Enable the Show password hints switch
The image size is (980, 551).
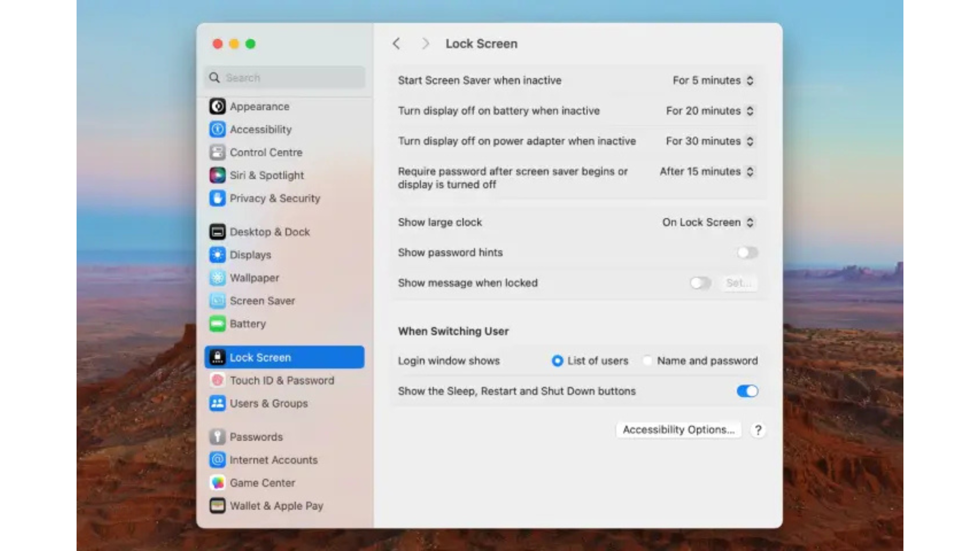pyautogui.click(x=747, y=253)
